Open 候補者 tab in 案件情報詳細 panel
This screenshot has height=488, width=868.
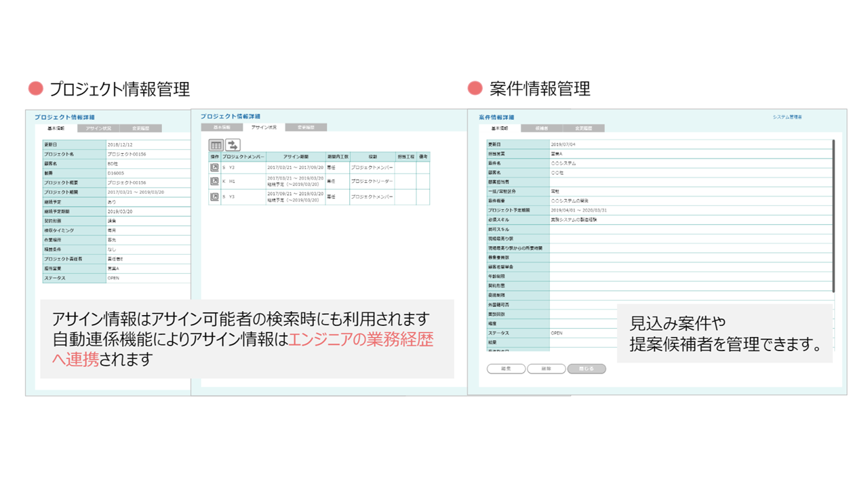tap(541, 128)
